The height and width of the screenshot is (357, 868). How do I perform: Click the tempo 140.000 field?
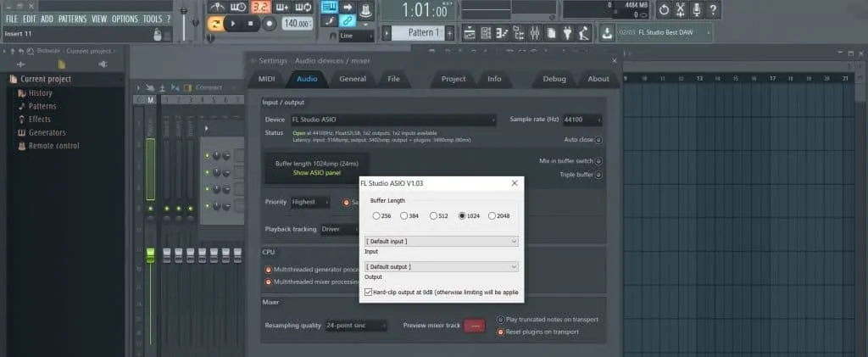coord(297,24)
